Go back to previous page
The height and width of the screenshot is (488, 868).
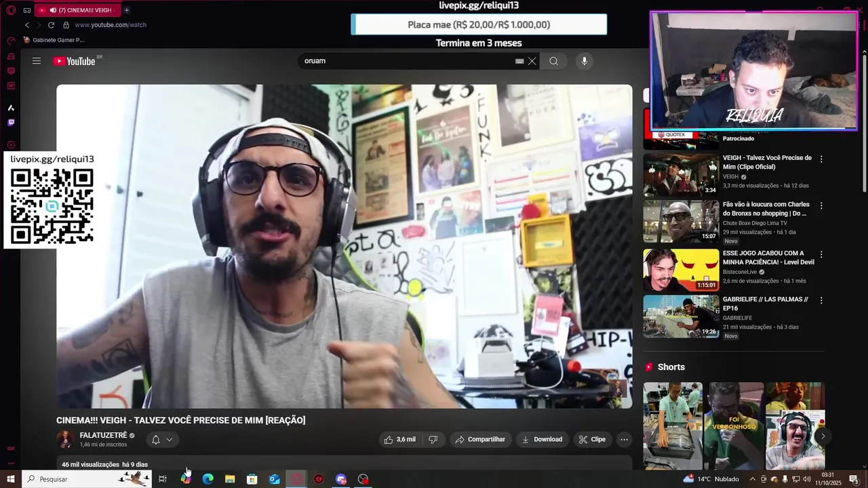pyautogui.click(x=27, y=25)
